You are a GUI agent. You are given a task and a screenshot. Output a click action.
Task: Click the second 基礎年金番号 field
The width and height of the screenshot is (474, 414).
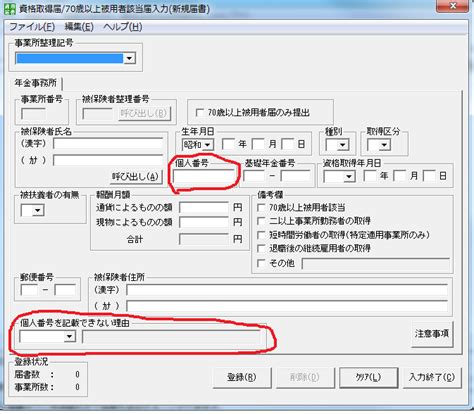click(x=295, y=176)
